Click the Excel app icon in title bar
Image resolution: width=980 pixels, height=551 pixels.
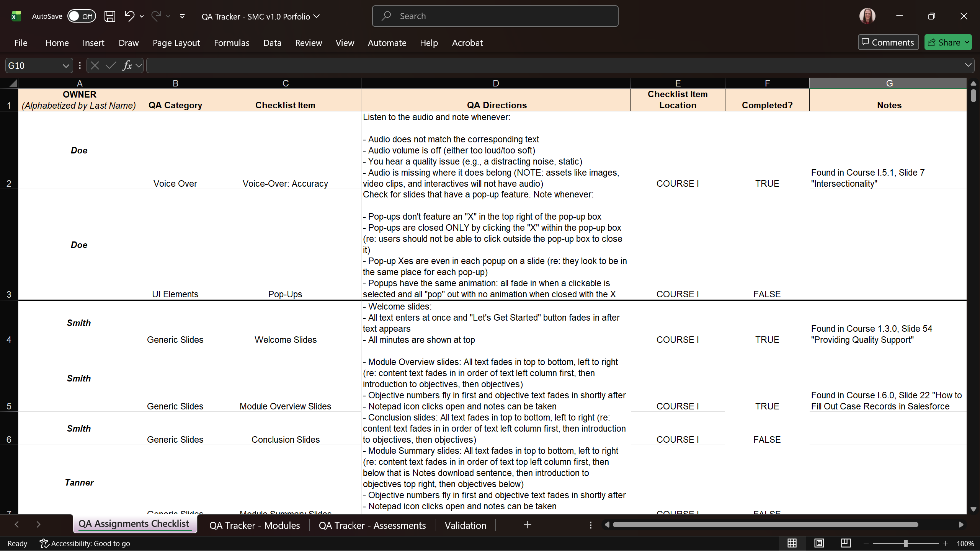pyautogui.click(x=16, y=16)
